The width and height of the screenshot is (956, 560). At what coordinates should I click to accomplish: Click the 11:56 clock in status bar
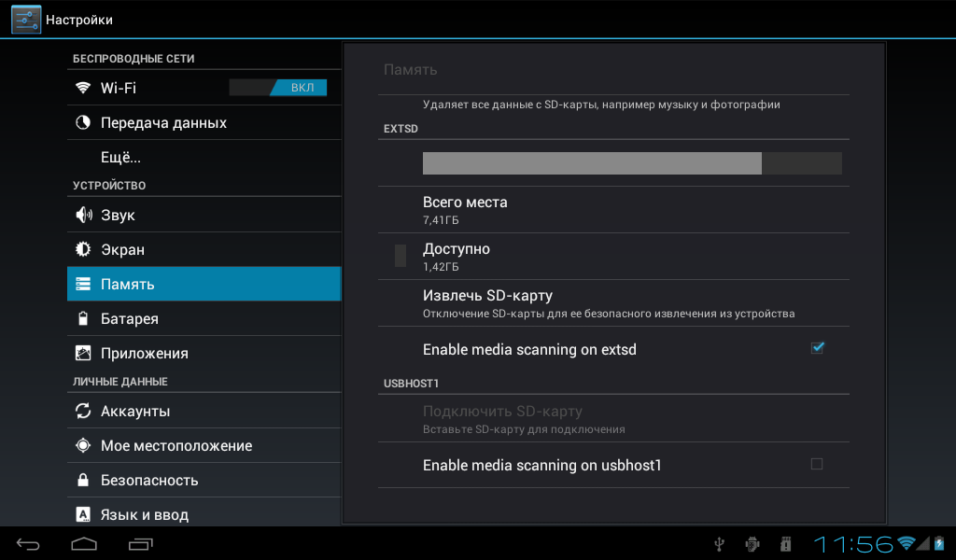point(853,543)
